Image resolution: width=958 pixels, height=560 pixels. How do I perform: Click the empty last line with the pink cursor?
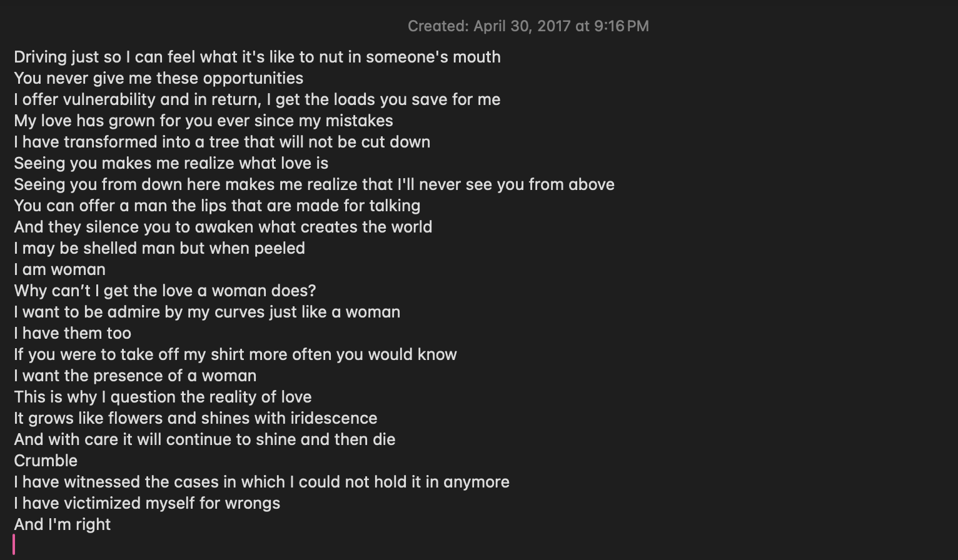(14, 545)
